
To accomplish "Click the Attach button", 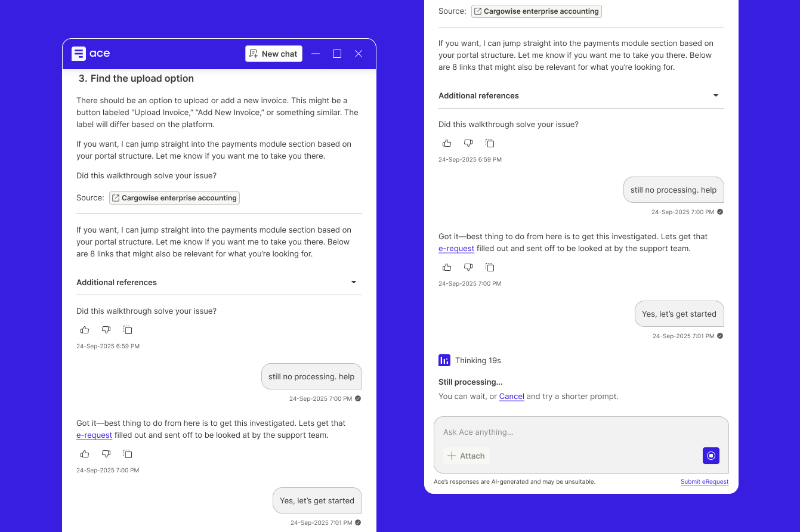I will tap(466, 456).
